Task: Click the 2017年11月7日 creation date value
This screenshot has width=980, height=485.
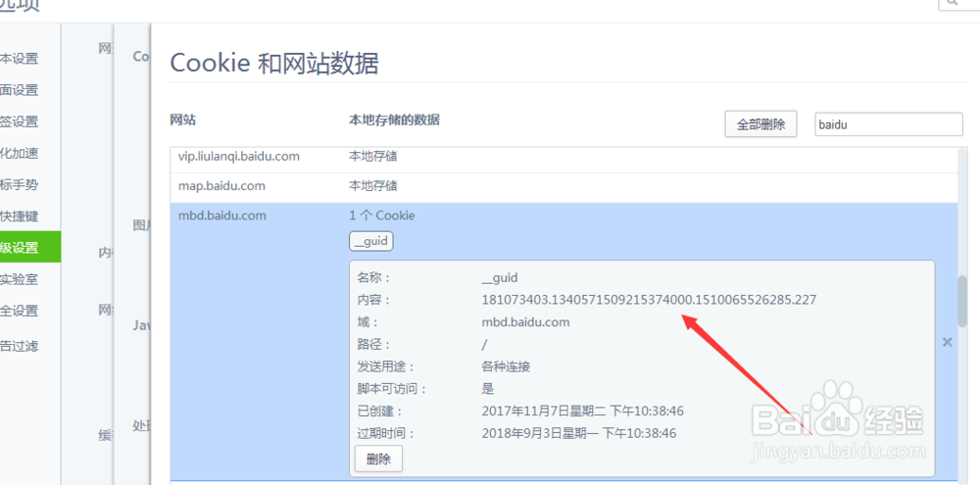Action: click(582, 412)
